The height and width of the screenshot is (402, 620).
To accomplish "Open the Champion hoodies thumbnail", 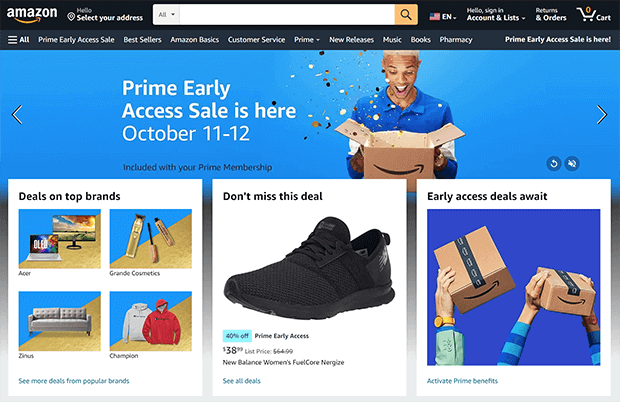I will [x=151, y=321].
